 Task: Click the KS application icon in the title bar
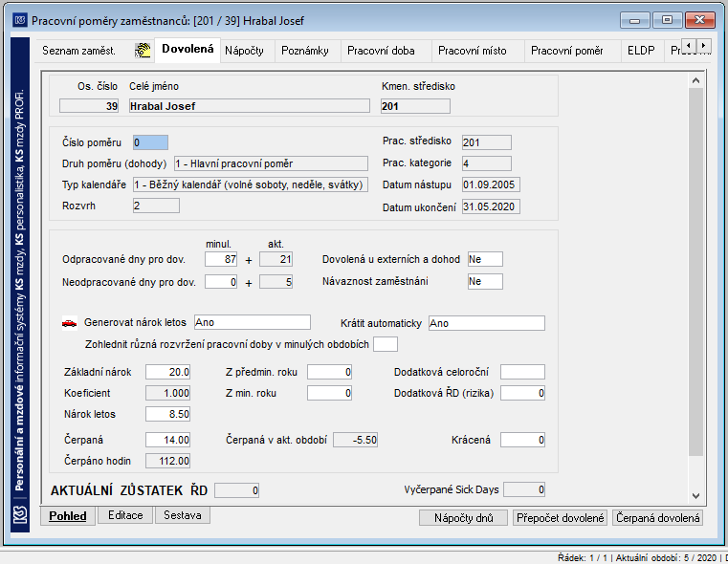coord(19,20)
